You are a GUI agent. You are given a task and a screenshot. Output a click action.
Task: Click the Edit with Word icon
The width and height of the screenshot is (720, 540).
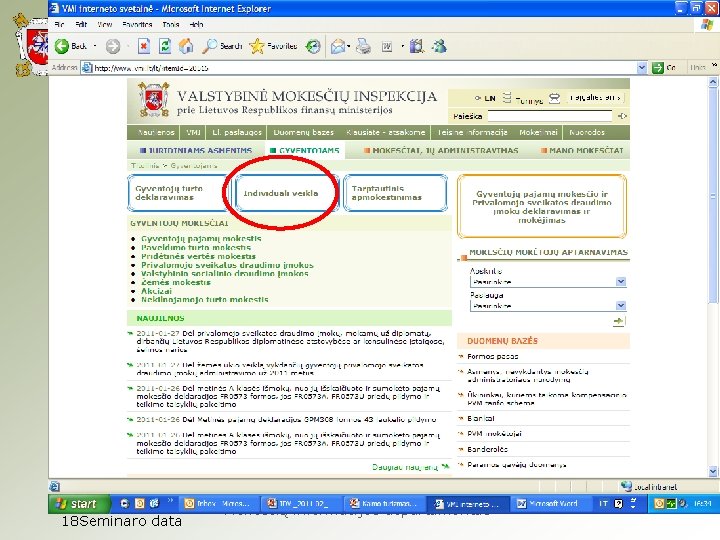click(387, 46)
